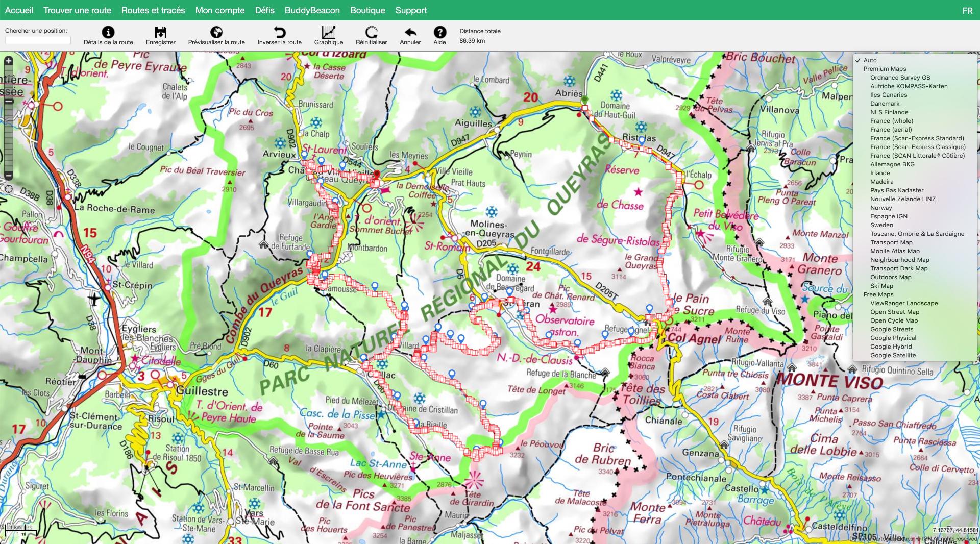Open the Aide question mark icon
This screenshot has height=544, width=980.
tap(439, 32)
